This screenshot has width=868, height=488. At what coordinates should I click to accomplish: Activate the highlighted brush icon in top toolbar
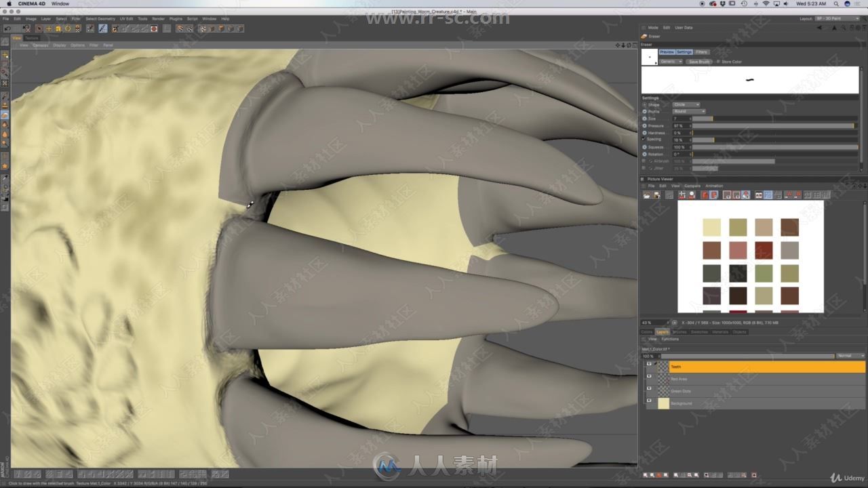point(102,28)
